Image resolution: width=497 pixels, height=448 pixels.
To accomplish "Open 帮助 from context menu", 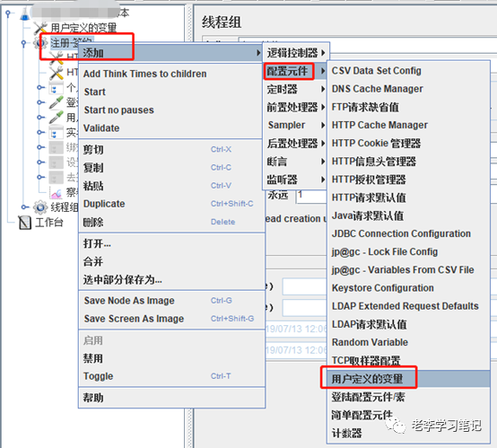I will [x=171, y=397].
